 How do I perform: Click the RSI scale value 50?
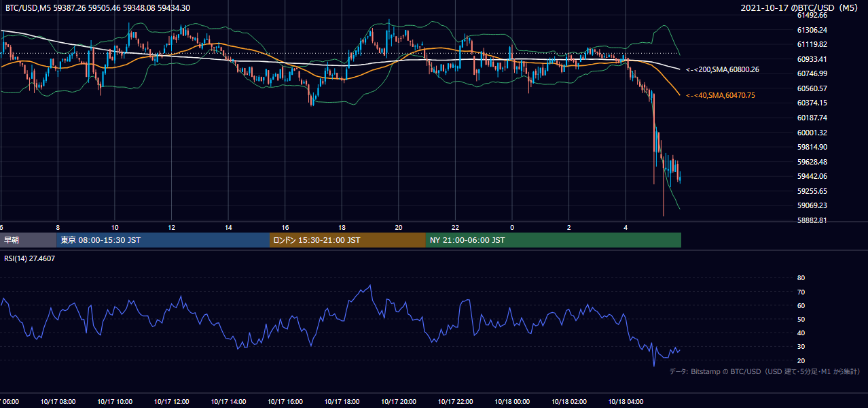801,319
